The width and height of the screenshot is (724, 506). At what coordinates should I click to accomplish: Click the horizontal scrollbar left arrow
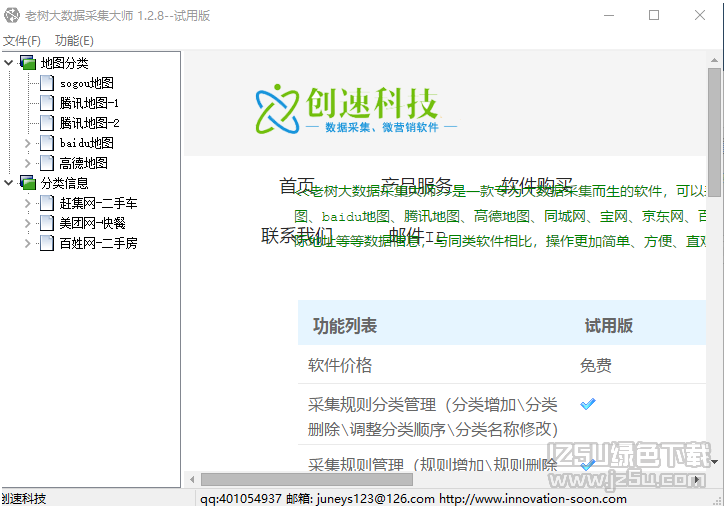192,480
